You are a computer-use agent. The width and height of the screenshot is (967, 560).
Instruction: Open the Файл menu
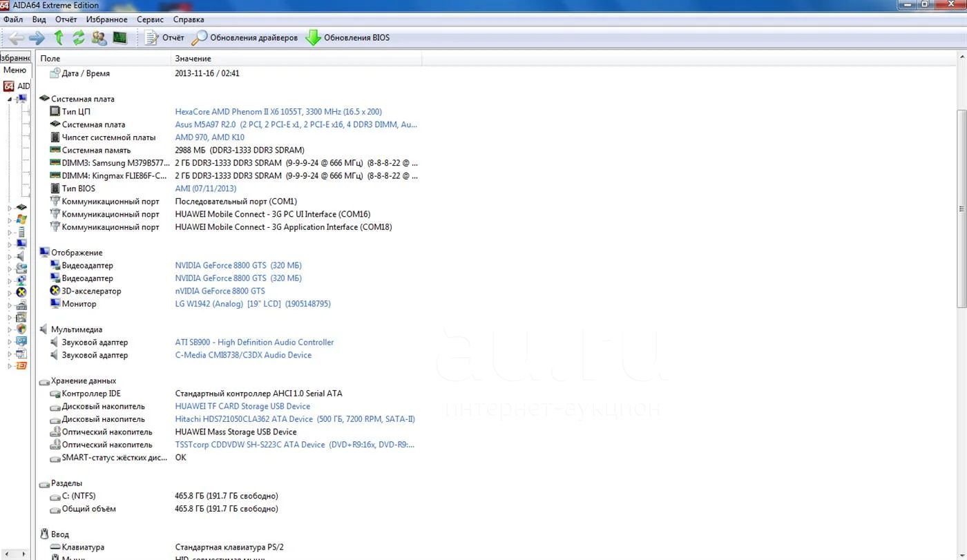tap(13, 19)
